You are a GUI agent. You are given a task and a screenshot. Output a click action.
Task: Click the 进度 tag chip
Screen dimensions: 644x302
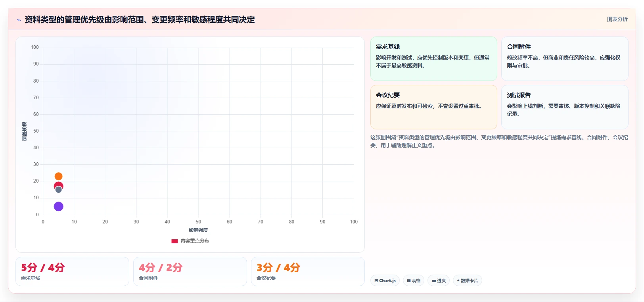tap(439, 281)
